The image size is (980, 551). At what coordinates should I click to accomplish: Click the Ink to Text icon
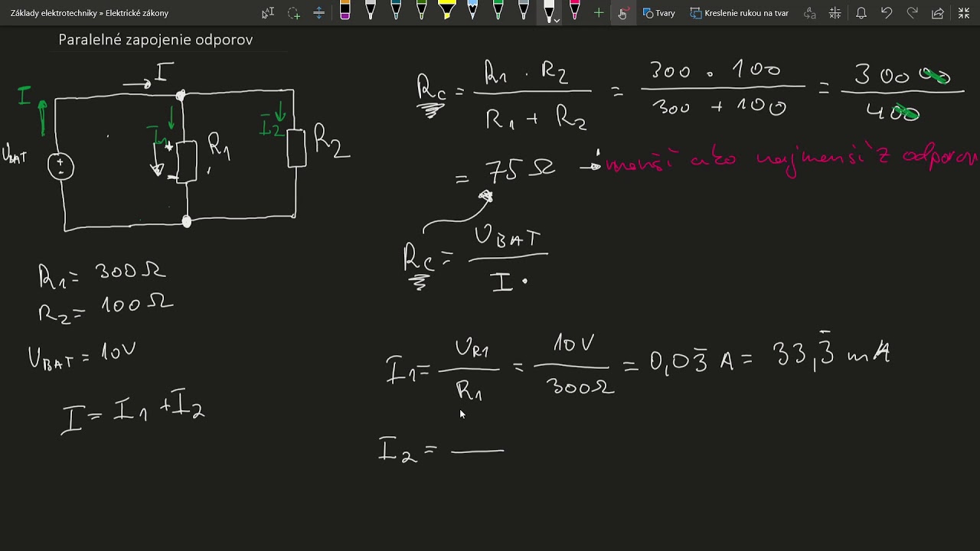[810, 13]
